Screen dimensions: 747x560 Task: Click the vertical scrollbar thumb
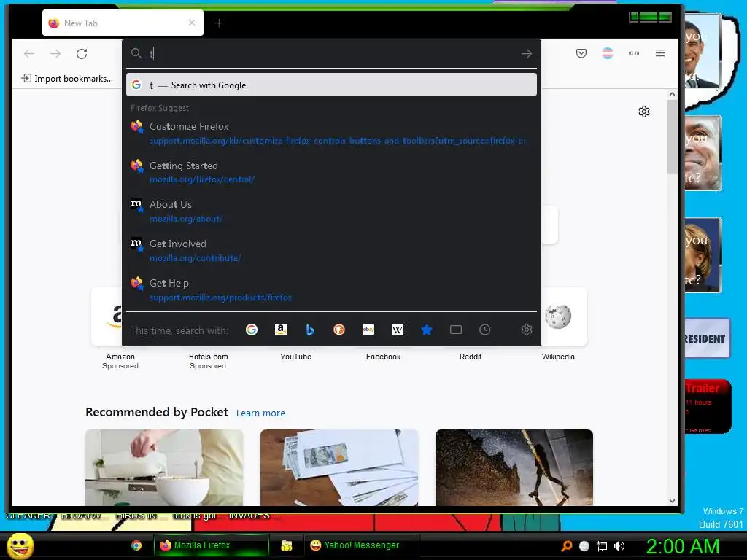tap(672, 137)
